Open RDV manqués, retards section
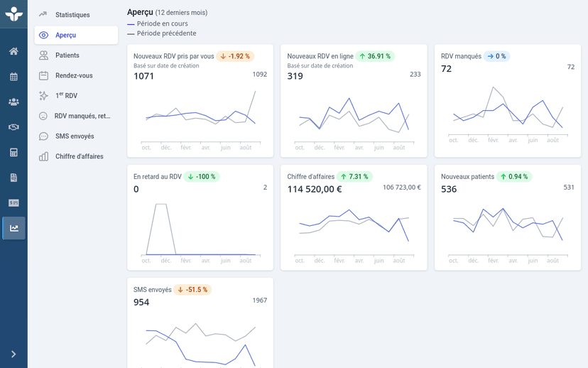Image resolution: width=588 pixels, height=368 pixels. pos(76,116)
